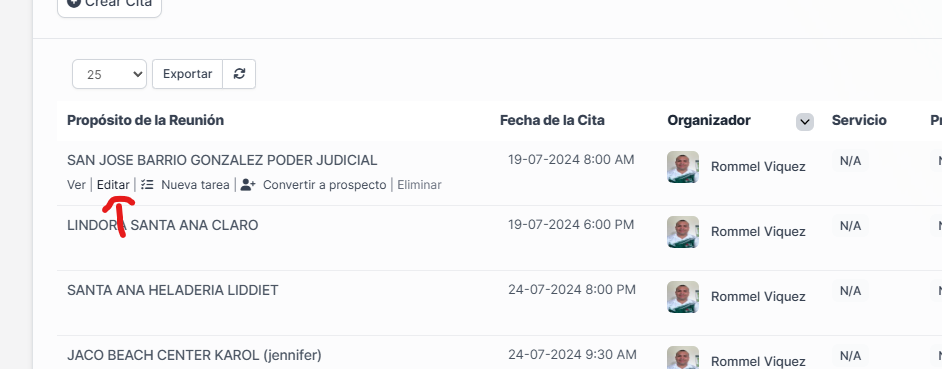
Task: Open JACO BEACH CENTER KAROL appointment
Action: pos(194,355)
